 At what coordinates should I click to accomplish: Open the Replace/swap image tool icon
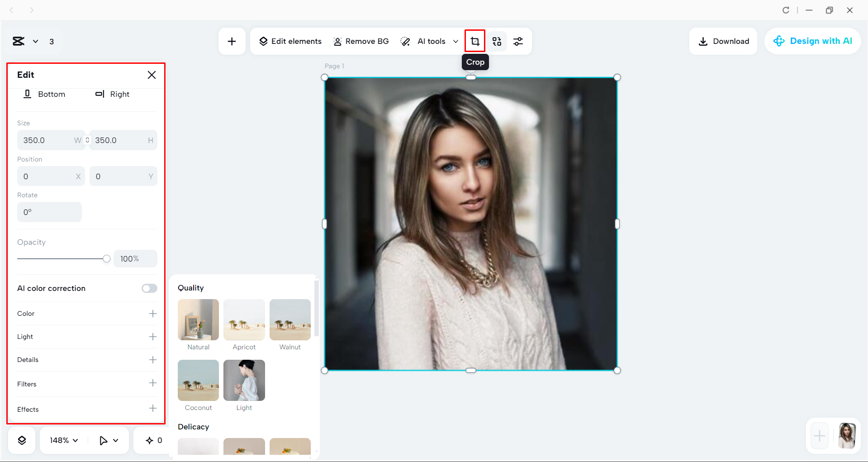point(497,41)
